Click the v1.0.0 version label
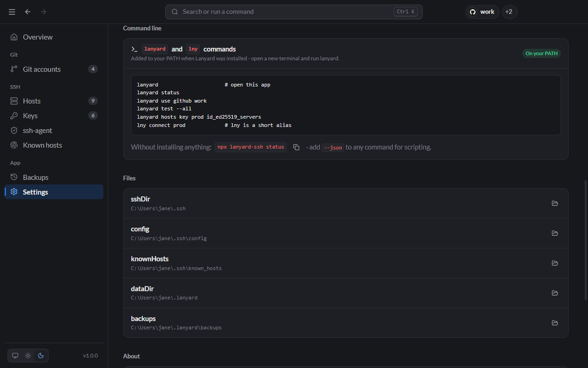This screenshot has width=588, height=368. pyautogui.click(x=90, y=356)
